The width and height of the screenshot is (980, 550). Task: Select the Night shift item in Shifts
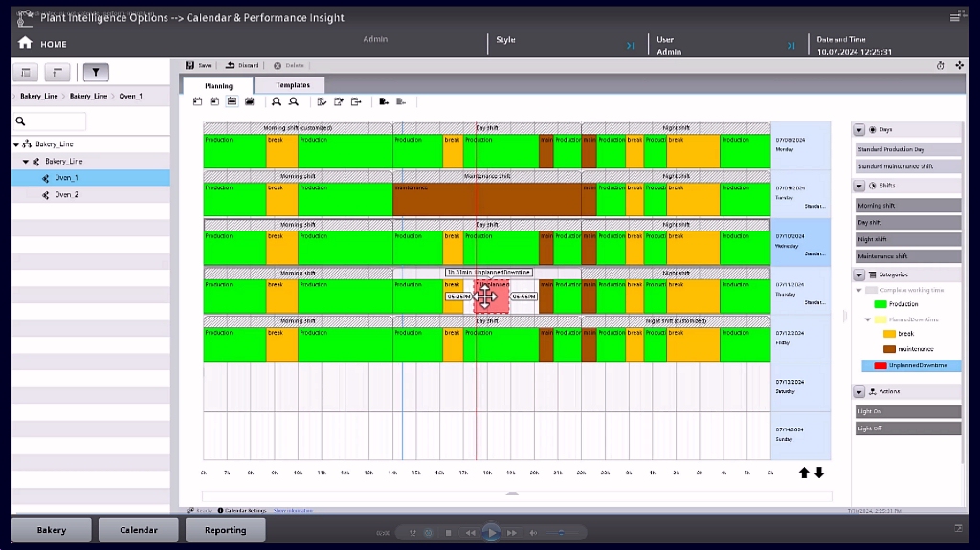(907, 239)
